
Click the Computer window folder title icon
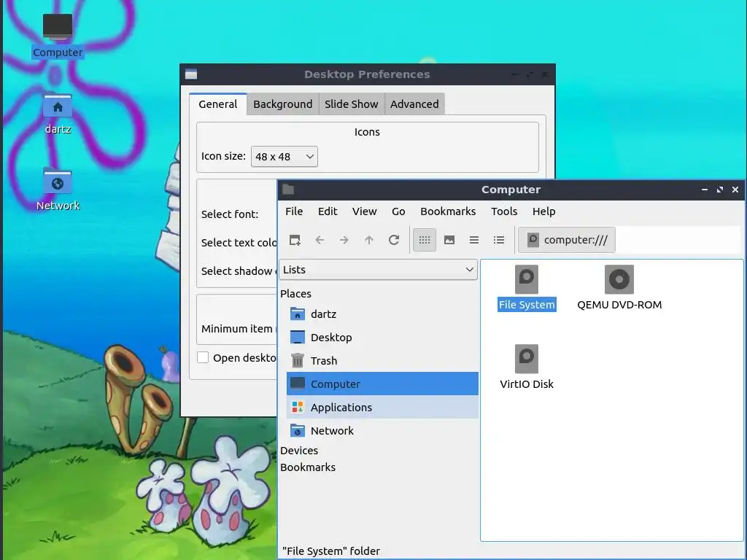(x=288, y=190)
